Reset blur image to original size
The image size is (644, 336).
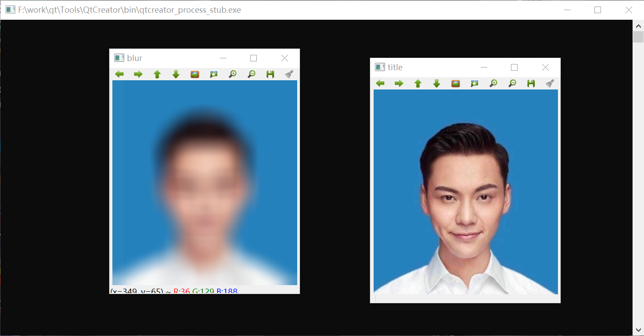click(x=195, y=74)
